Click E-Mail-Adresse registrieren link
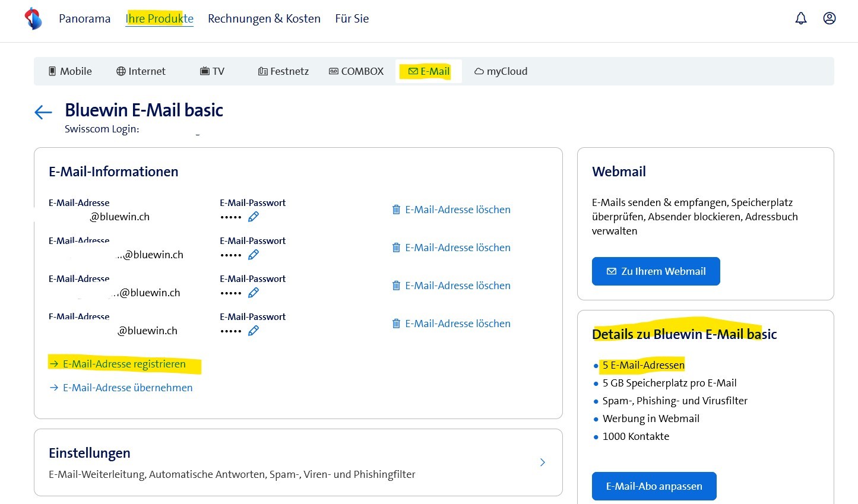 [124, 364]
